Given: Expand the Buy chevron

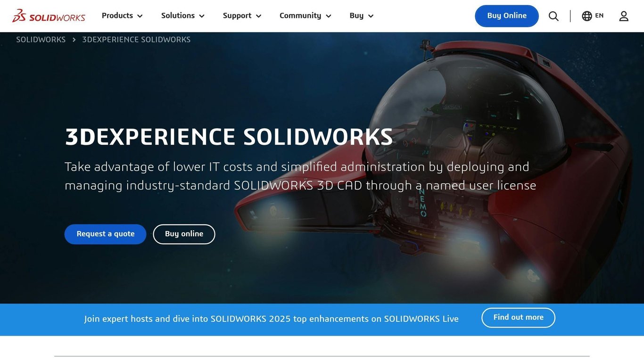Looking at the screenshot, I should coord(371,16).
